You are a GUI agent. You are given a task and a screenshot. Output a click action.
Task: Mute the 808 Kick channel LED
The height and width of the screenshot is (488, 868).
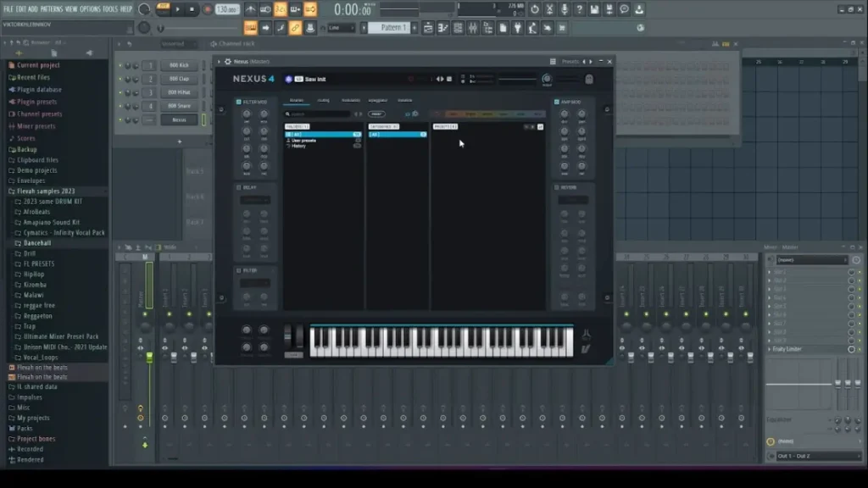121,65
